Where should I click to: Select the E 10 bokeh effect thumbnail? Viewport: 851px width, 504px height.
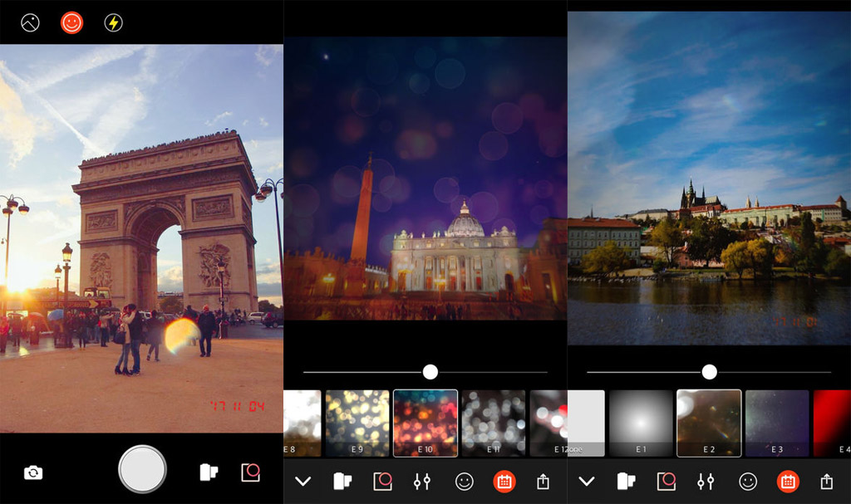(425, 423)
